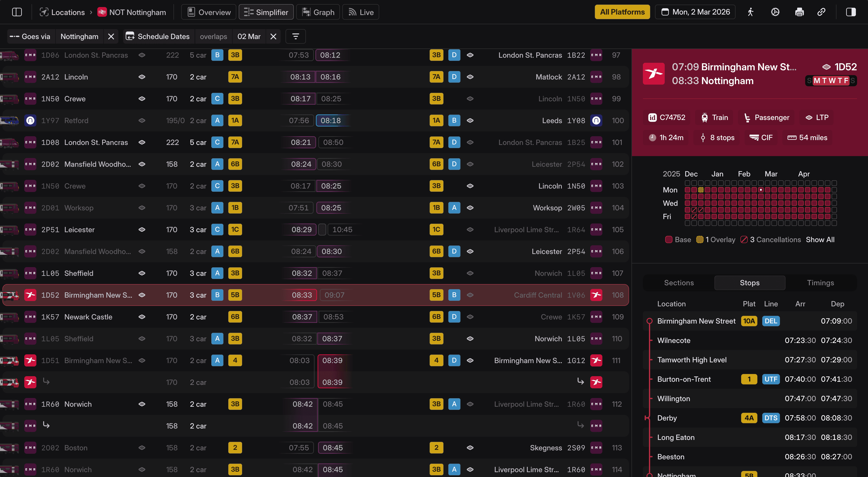Image resolution: width=868 pixels, height=477 pixels.
Task: Click the yellow overlay day in calendar
Action: click(701, 190)
